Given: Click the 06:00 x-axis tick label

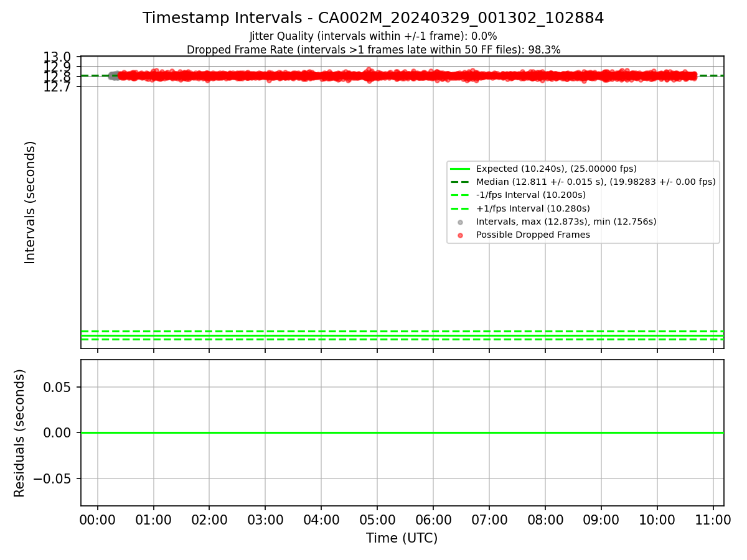Looking at the screenshot, I should click(x=433, y=520).
